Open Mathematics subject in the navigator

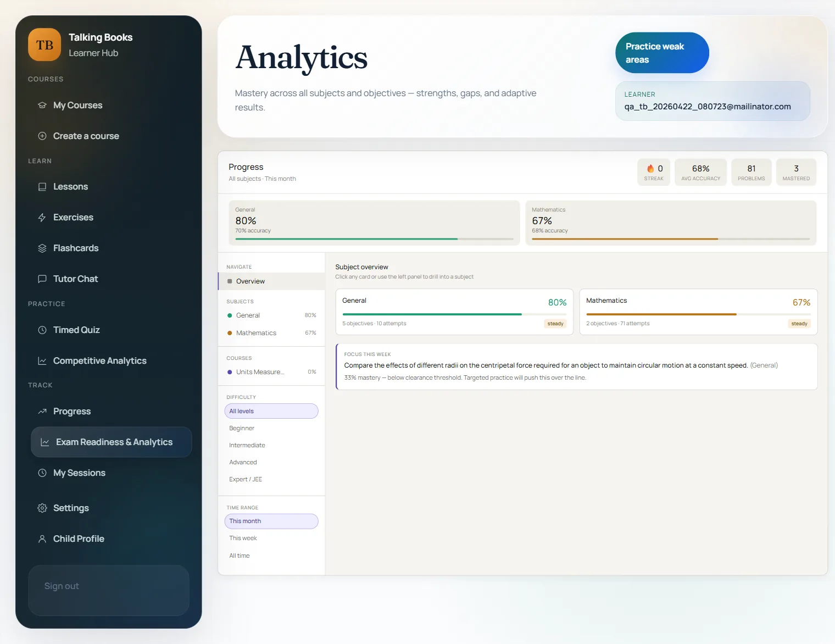point(271,333)
